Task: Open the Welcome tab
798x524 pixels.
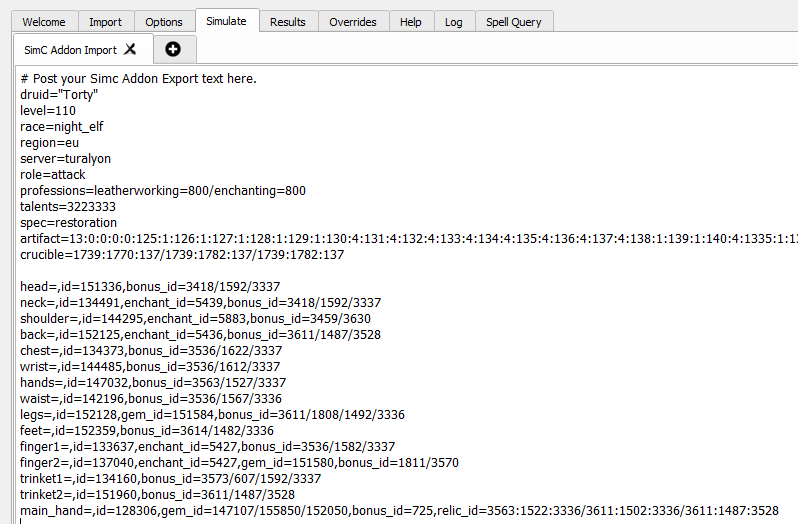Action: coord(44,22)
